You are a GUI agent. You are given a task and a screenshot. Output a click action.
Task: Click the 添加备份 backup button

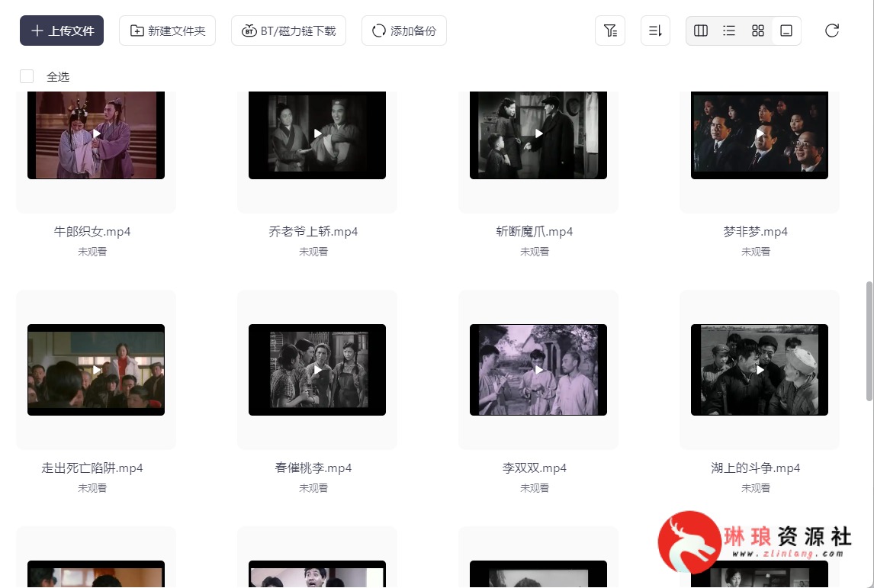click(404, 31)
